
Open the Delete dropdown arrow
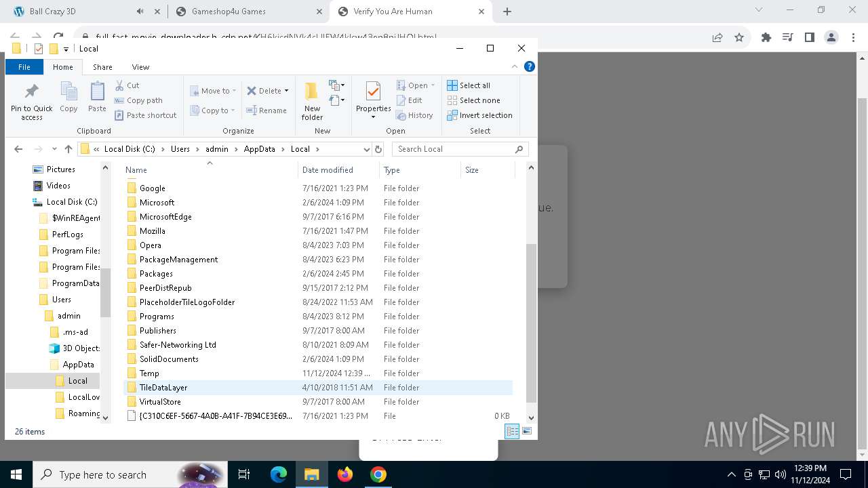coord(287,91)
